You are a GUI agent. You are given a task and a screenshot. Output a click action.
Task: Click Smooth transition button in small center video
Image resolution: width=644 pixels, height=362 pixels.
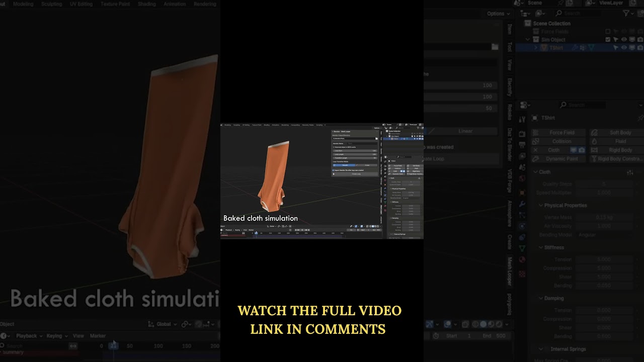click(x=345, y=165)
